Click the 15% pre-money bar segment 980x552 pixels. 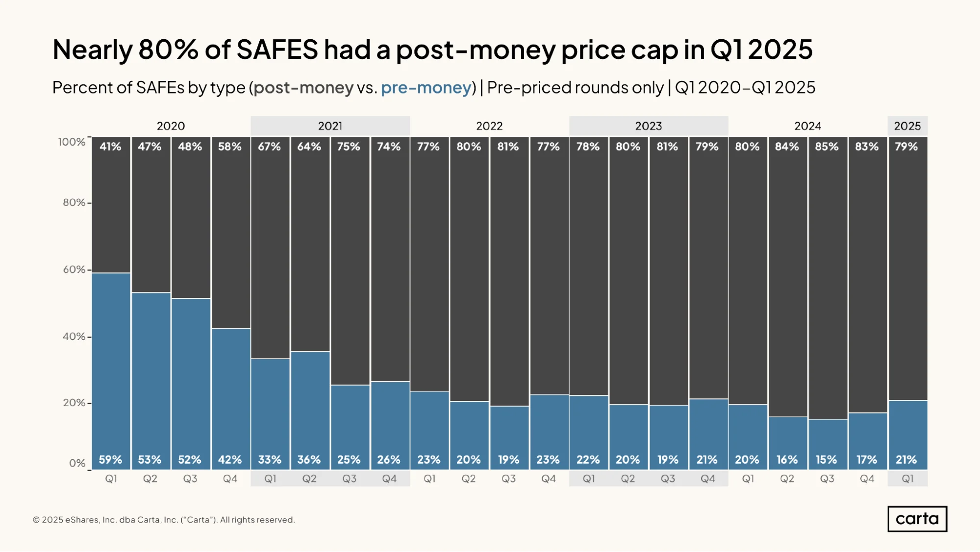[x=828, y=444]
